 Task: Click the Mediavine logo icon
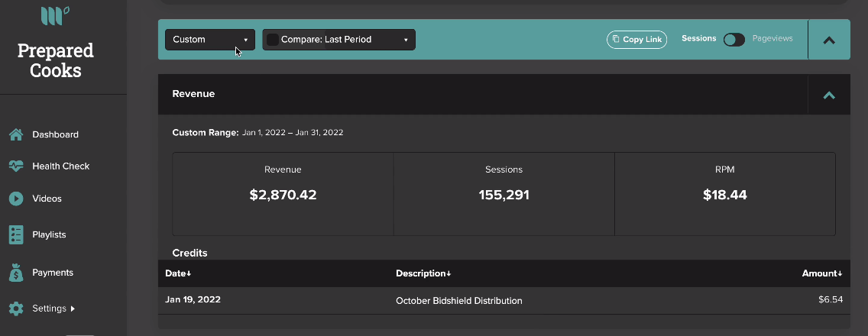coord(55,15)
